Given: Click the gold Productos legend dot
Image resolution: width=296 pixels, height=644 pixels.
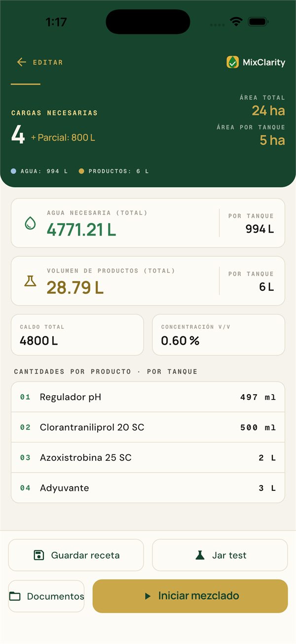Looking at the screenshot, I should pos(81,171).
